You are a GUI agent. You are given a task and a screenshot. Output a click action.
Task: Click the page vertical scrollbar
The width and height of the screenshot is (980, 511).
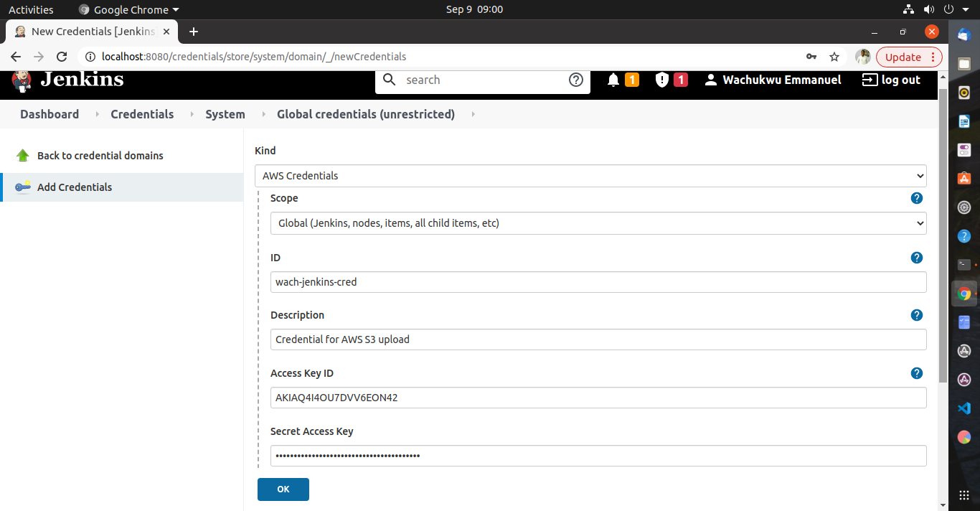coord(943,237)
